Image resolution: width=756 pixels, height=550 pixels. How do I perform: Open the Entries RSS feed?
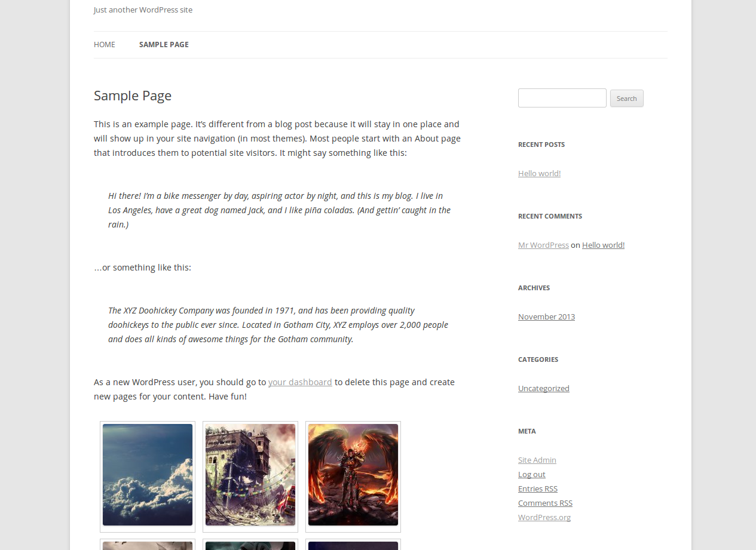click(537, 488)
